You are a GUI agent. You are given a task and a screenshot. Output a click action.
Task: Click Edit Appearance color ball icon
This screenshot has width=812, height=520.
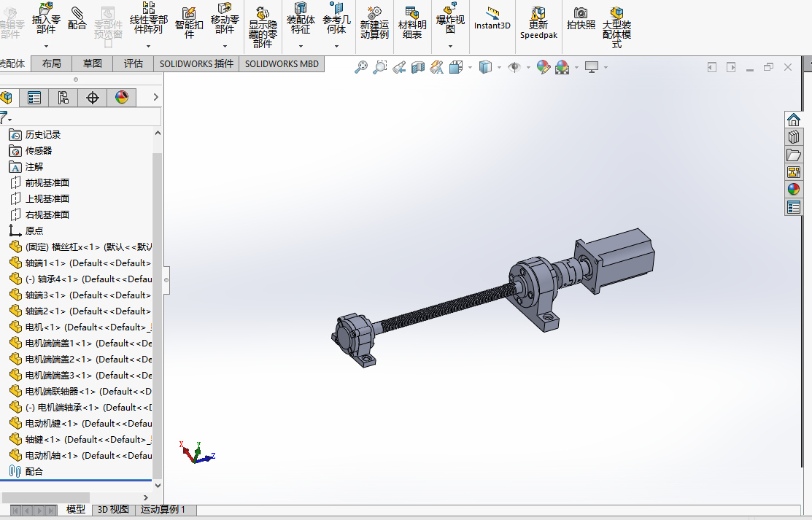(x=544, y=67)
